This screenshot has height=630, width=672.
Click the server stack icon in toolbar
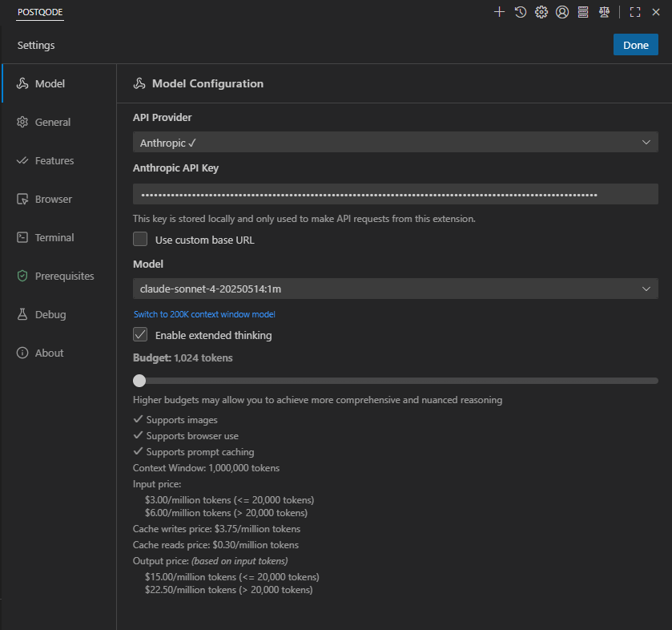click(583, 12)
